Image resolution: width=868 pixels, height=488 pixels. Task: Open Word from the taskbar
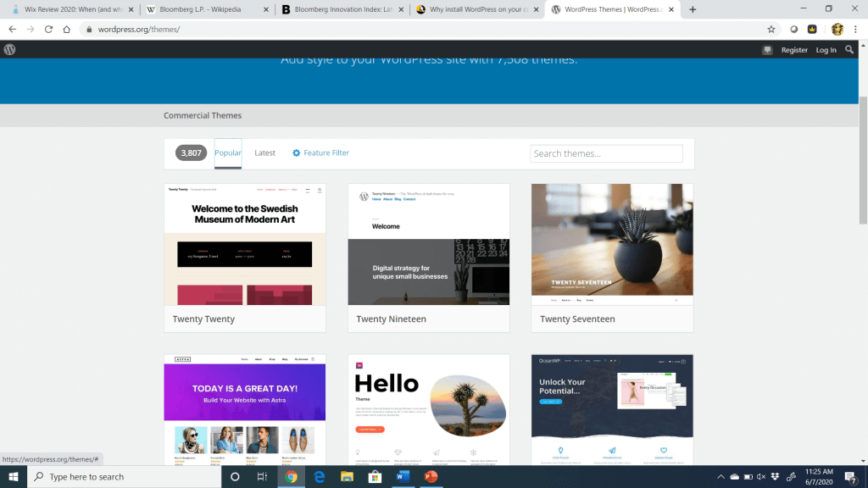(x=403, y=476)
